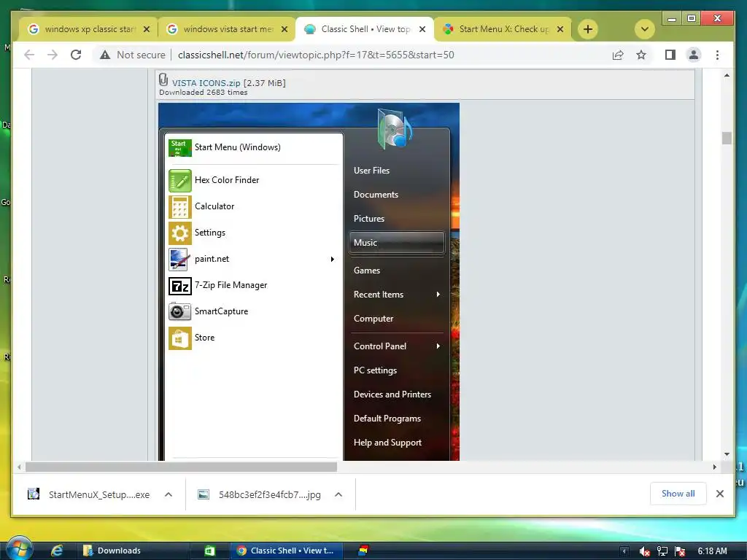Click the tab search chevron button
747x560 pixels.
[x=645, y=29]
